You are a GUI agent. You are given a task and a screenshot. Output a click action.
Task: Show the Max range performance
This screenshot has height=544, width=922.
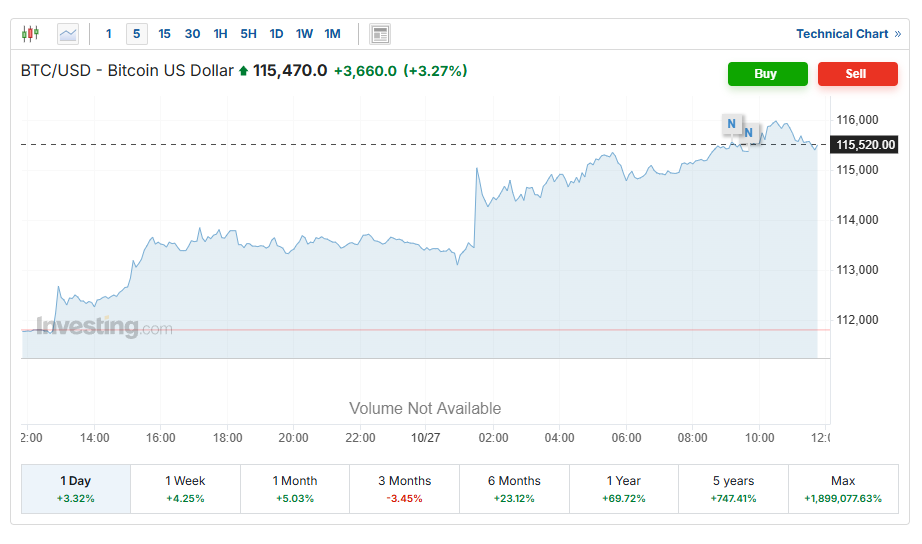pos(843,488)
